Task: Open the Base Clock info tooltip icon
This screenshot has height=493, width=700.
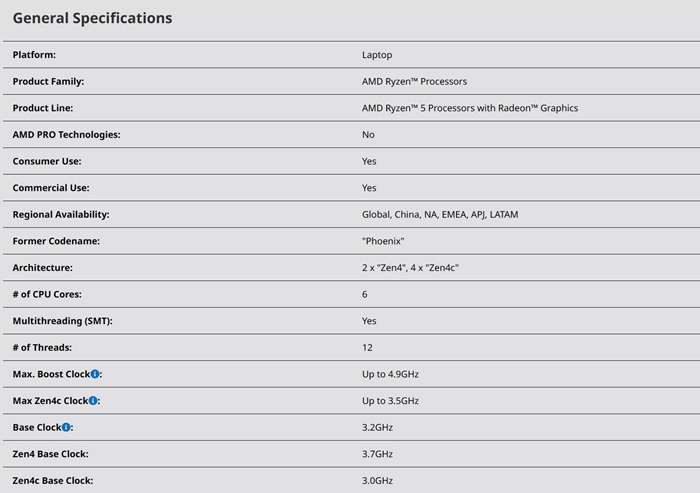Action: click(66, 427)
